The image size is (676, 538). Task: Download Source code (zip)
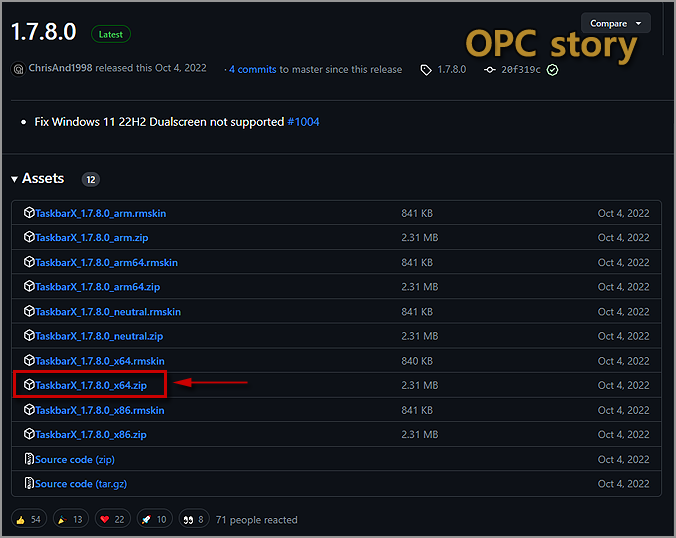[75, 460]
